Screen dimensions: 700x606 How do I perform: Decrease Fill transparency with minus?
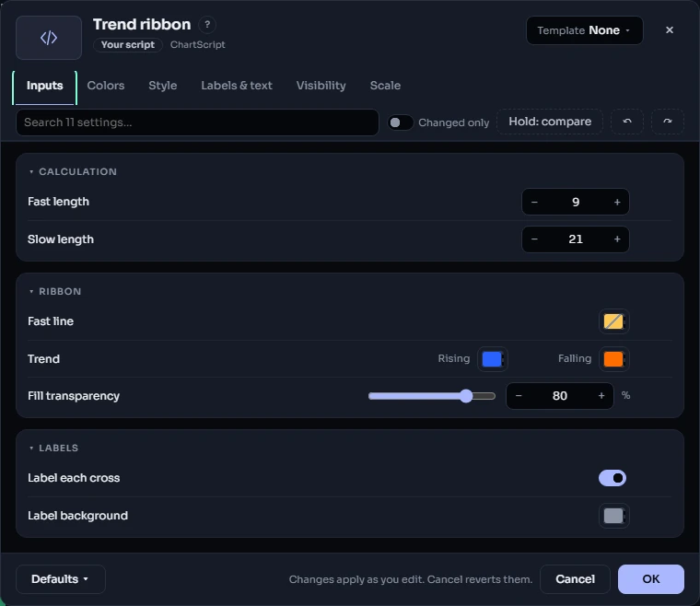point(519,396)
